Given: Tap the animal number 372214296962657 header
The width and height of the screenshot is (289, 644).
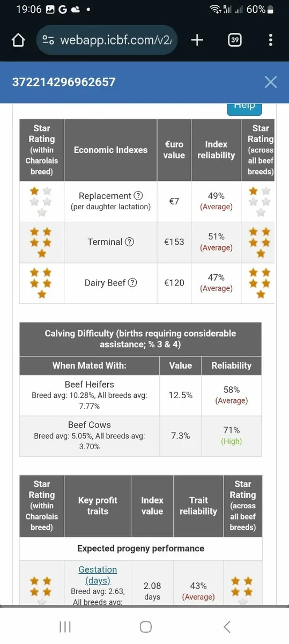Looking at the screenshot, I should (x=64, y=82).
